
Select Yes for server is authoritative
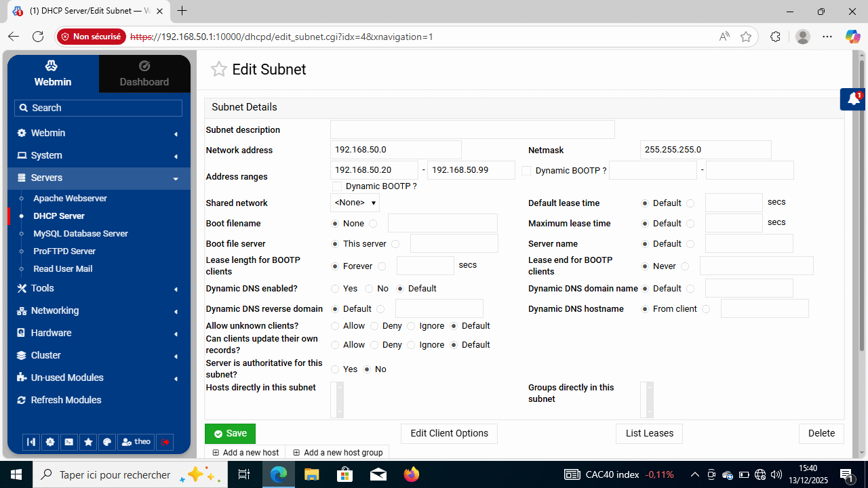(335, 369)
